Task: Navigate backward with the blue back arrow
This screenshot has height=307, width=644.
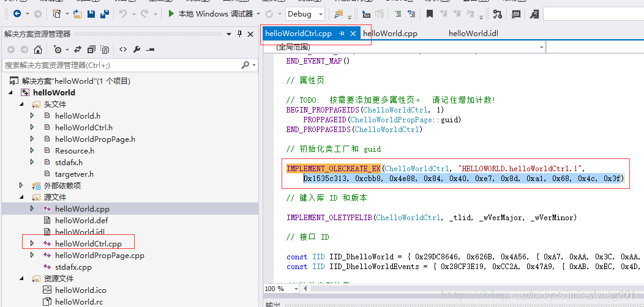Action: click(17, 14)
